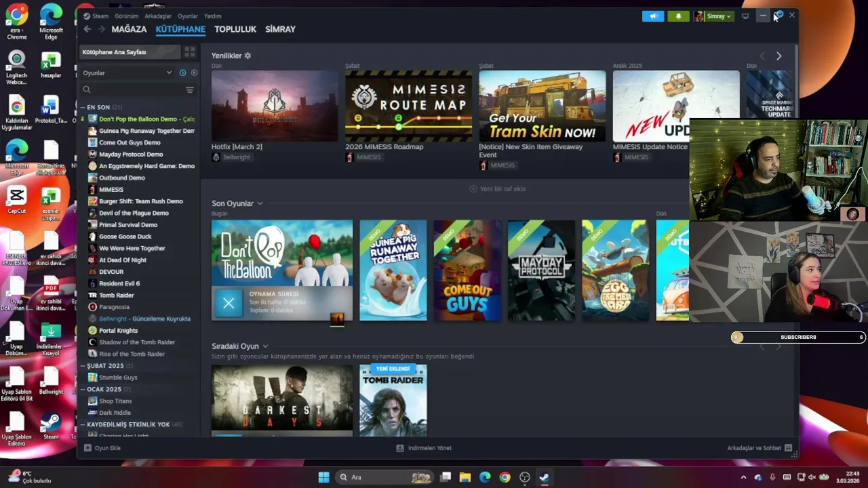Click the Windows taskbar search box
This screenshot has width=868, height=488.
[385, 477]
